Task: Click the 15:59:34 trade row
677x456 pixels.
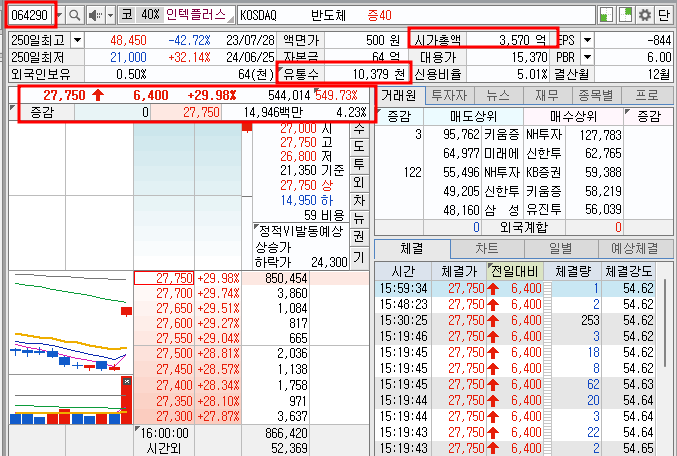Action: point(515,288)
